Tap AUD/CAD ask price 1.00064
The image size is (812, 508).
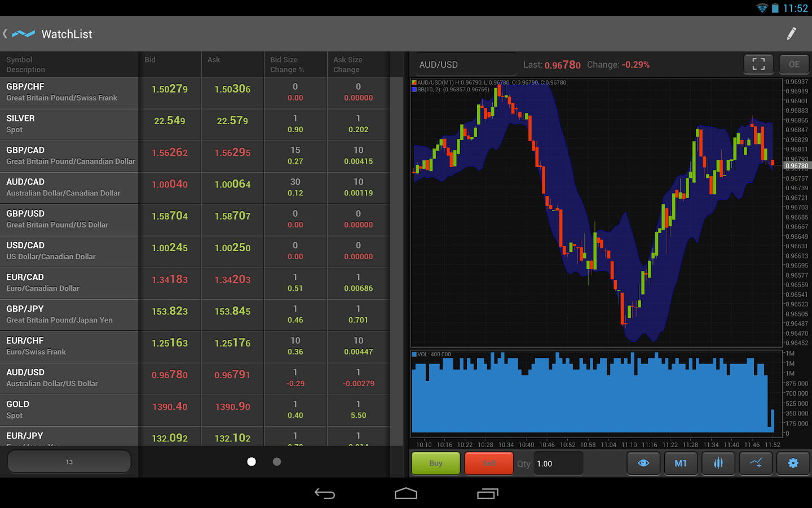point(232,184)
